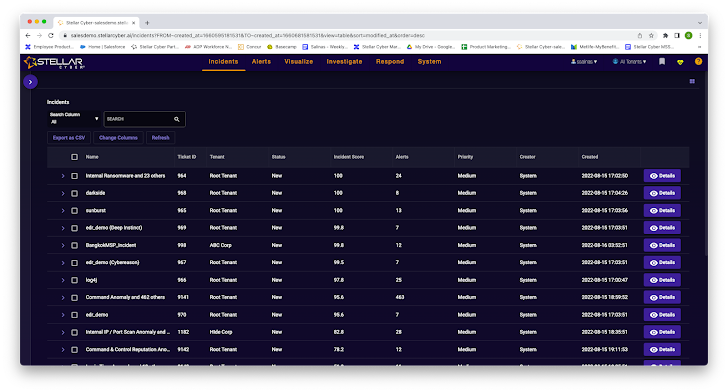
Task: Bookmark this page with star icon
Action: 651,35
